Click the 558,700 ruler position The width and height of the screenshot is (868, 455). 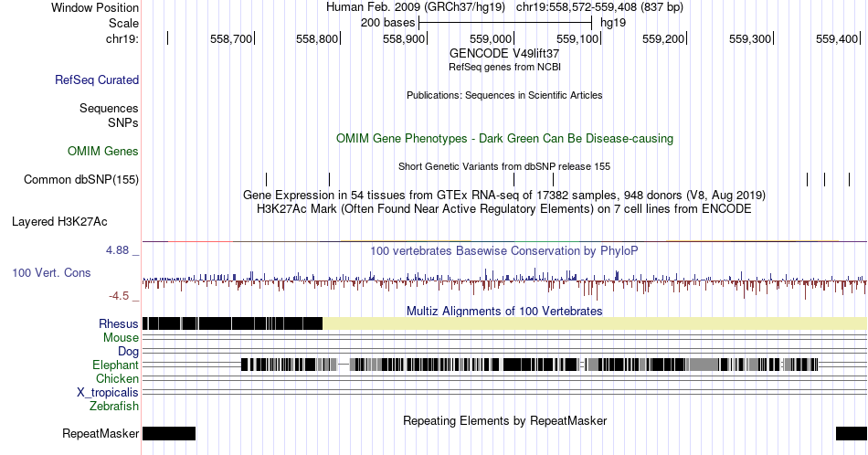[231, 38]
